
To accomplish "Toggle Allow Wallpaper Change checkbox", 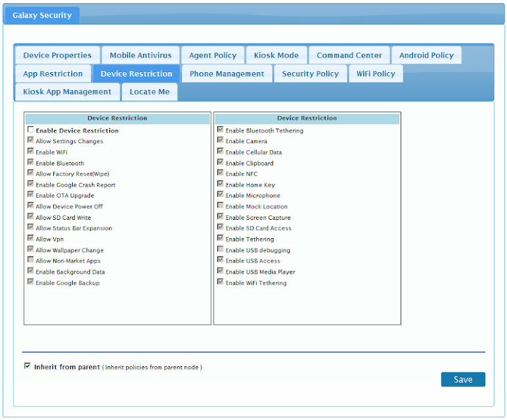I will point(31,249).
